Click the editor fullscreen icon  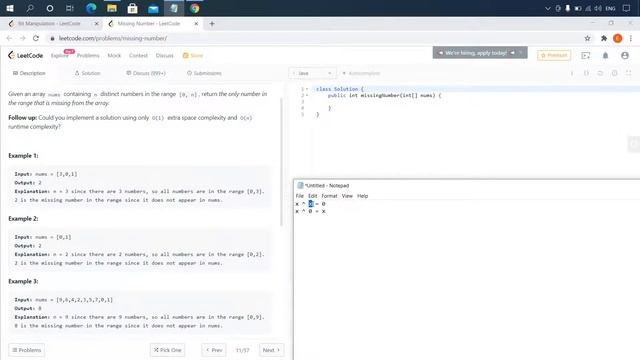point(629,73)
